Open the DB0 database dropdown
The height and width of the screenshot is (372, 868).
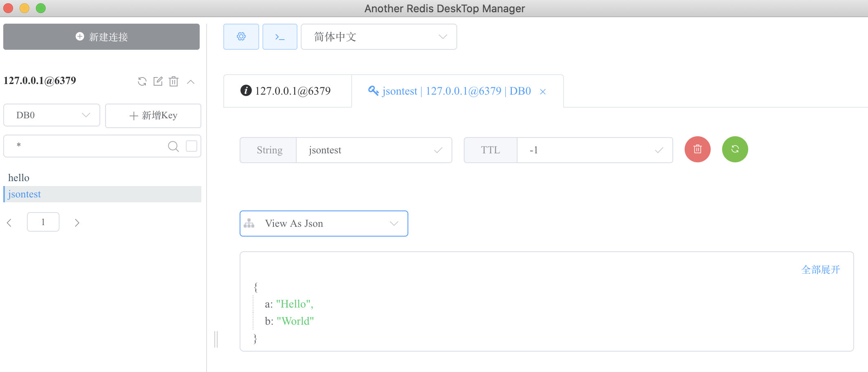[52, 115]
